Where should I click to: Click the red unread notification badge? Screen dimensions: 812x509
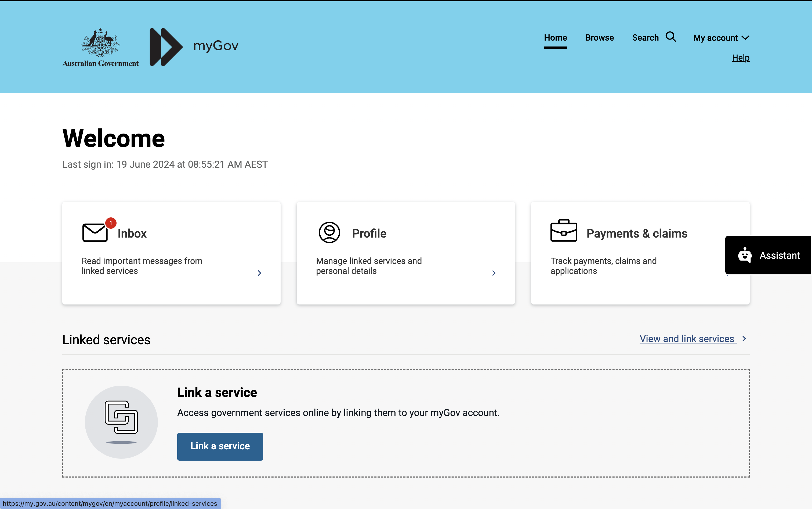pyautogui.click(x=111, y=223)
